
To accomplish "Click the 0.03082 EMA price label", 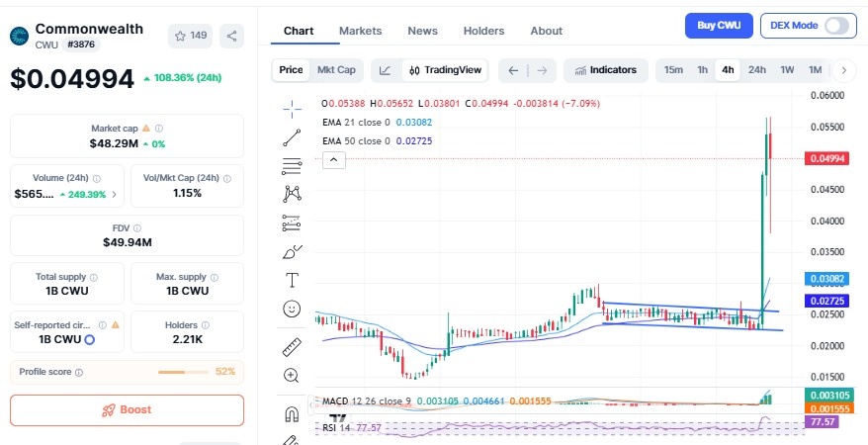I will 827,279.
